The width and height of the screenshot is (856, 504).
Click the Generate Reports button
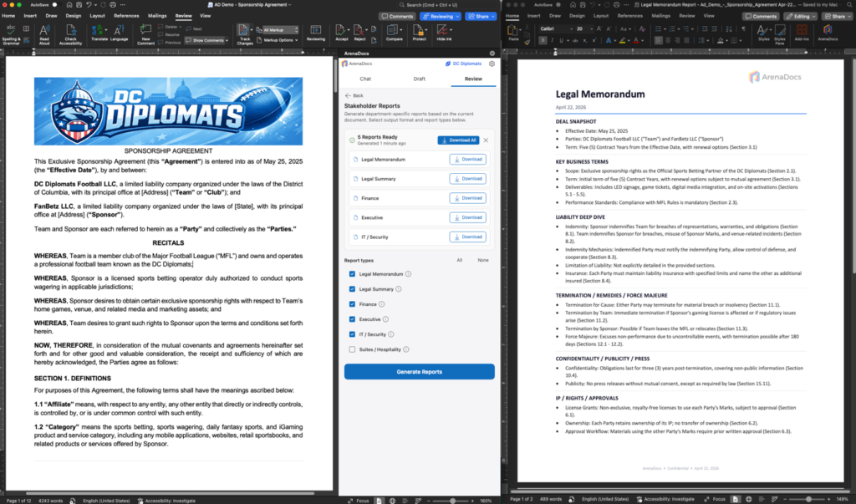tap(419, 372)
